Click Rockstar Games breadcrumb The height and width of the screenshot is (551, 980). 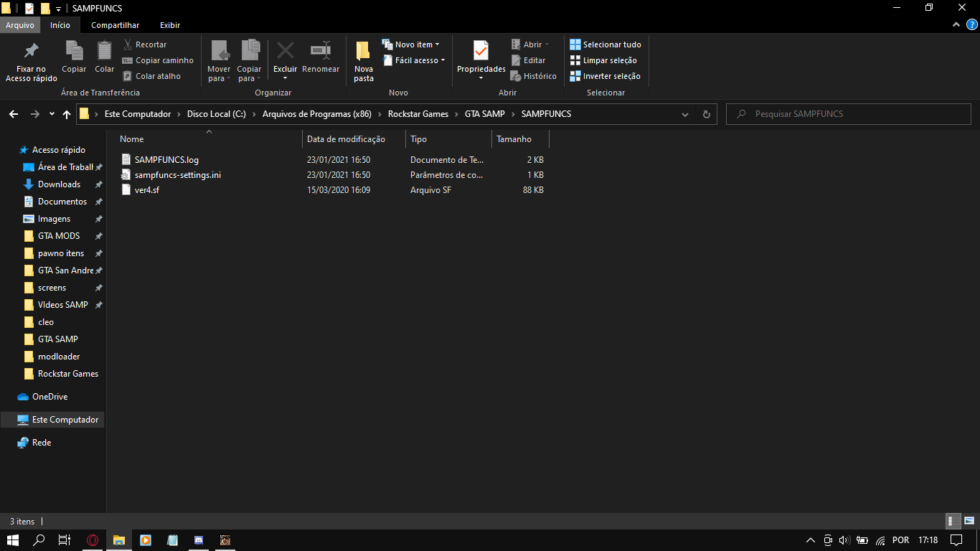(x=418, y=114)
